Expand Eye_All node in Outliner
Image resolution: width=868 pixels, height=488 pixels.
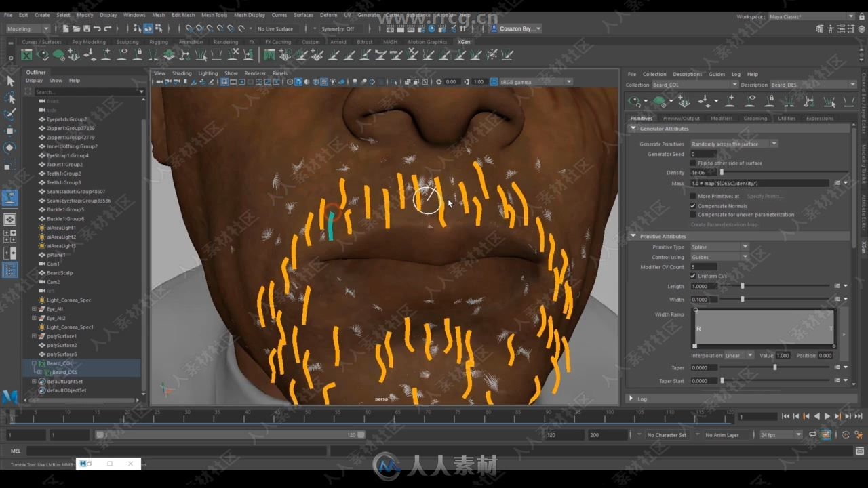coord(34,309)
